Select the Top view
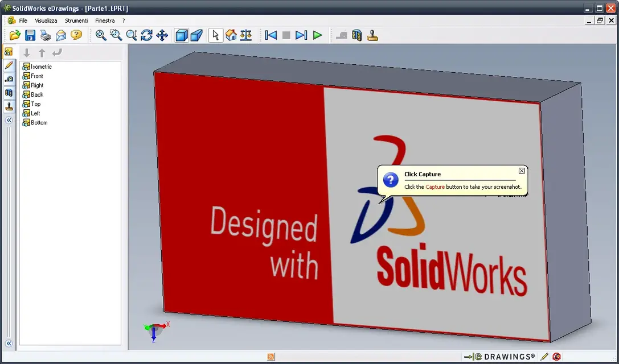 point(31,104)
